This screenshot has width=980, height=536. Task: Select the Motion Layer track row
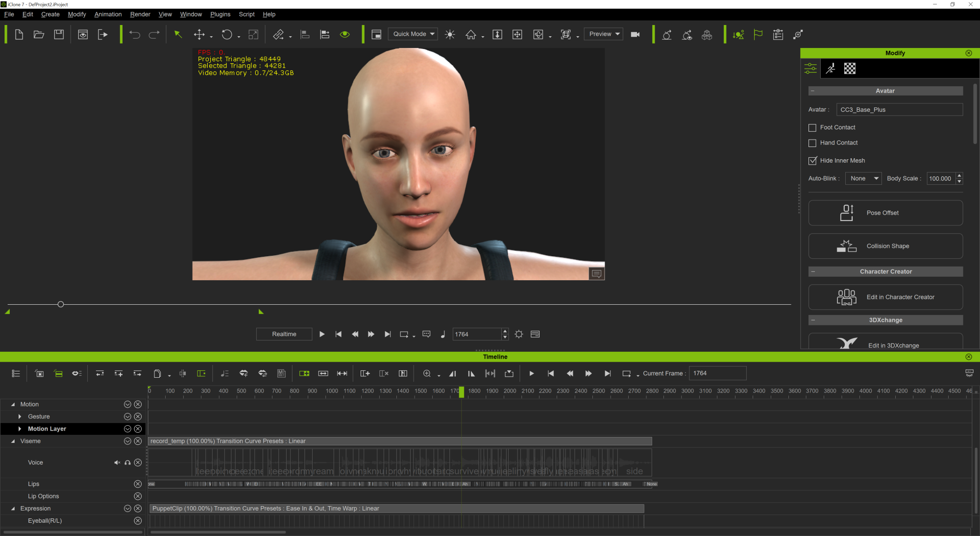tap(73, 429)
